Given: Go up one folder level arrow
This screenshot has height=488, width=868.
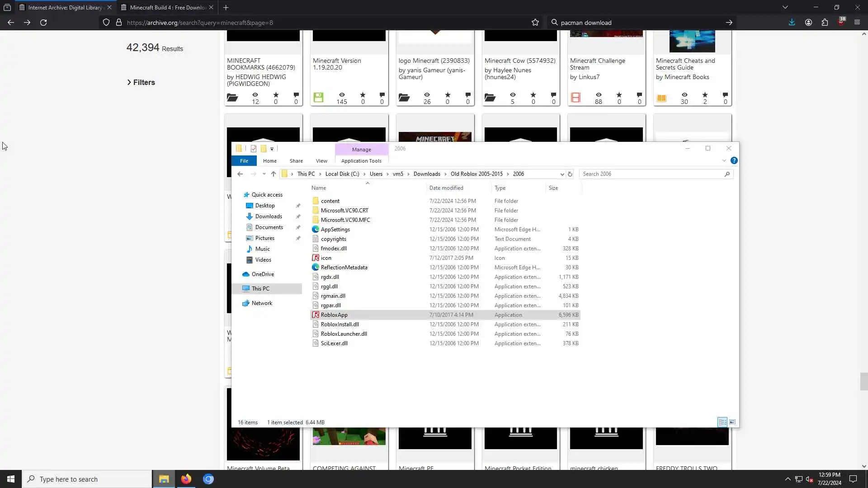Looking at the screenshot, I should (x=274, y=174).
